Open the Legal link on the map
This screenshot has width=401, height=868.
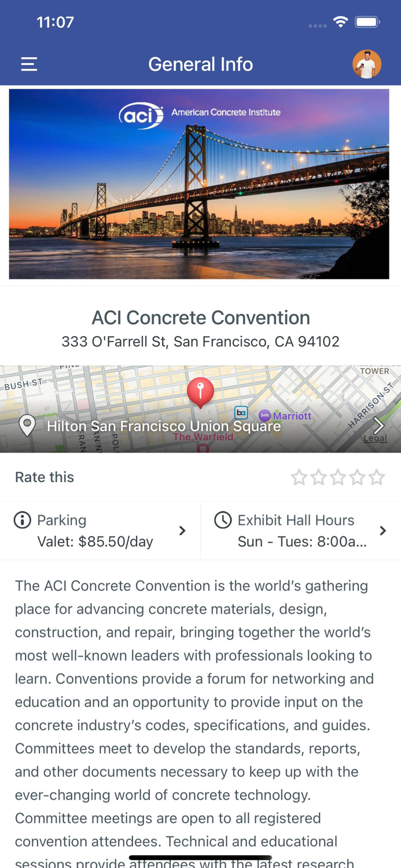point(376,439)
